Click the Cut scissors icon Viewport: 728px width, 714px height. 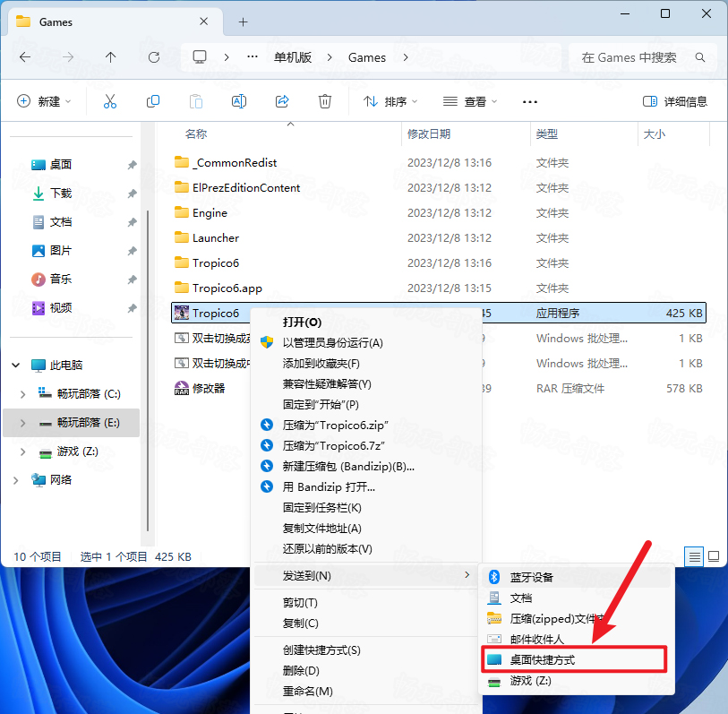110,101
